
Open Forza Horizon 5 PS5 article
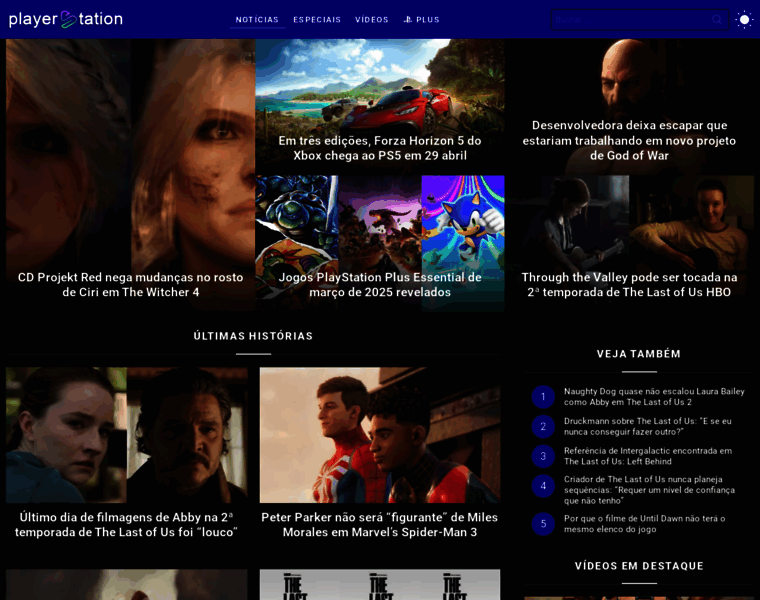[380, 148]
